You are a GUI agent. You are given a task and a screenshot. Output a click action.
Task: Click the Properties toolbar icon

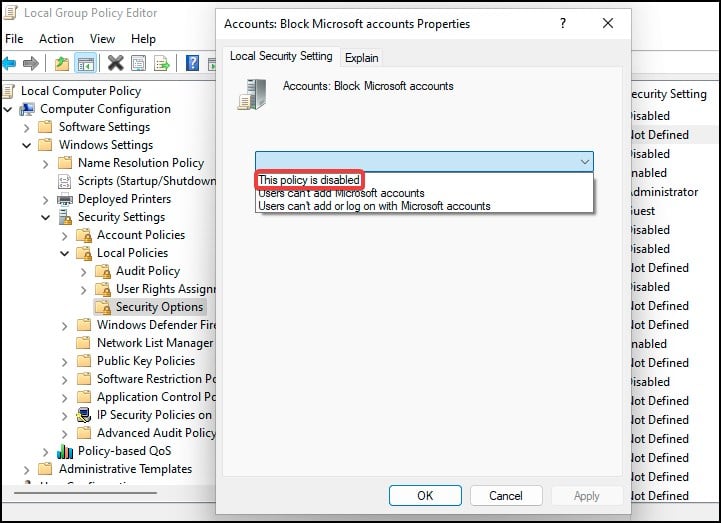(x=138, y=63)
